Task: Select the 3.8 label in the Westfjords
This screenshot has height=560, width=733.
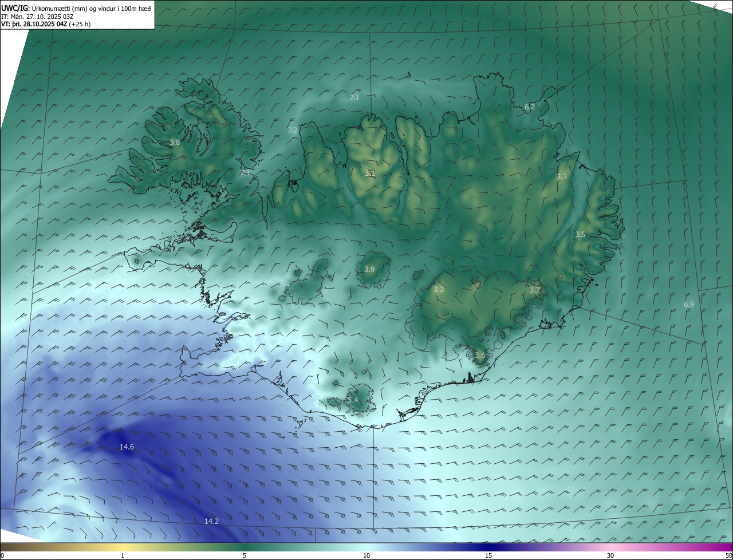Action: click(x=175, y=142)
